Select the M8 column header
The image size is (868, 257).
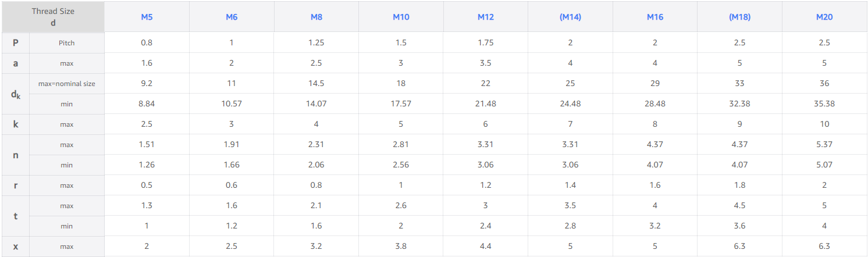click(316, 17)
